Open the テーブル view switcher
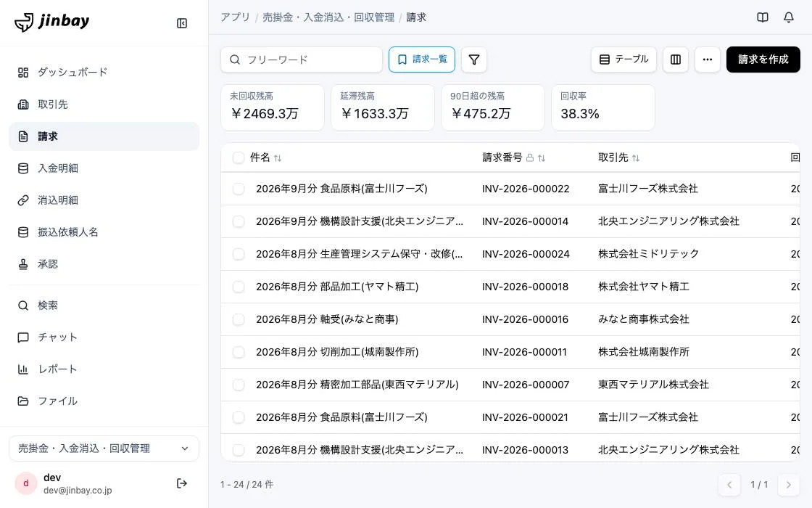 point(623,60)
